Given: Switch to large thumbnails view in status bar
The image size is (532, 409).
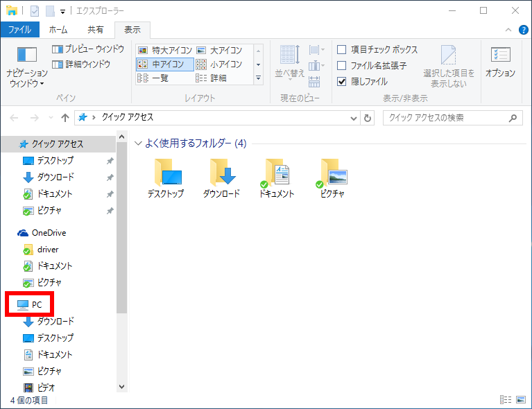Looking at the screenshot, I should pyautogui.click(x=521, y=400).
